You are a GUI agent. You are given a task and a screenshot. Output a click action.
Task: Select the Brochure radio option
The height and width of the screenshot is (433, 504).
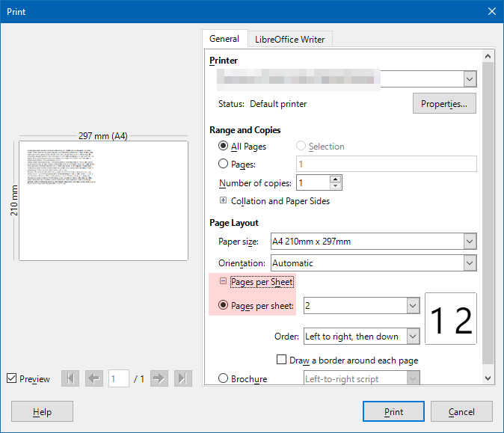coord(223,379)
